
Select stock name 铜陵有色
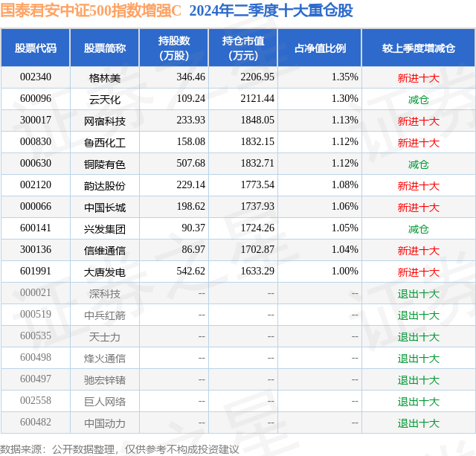click(105, 164)
